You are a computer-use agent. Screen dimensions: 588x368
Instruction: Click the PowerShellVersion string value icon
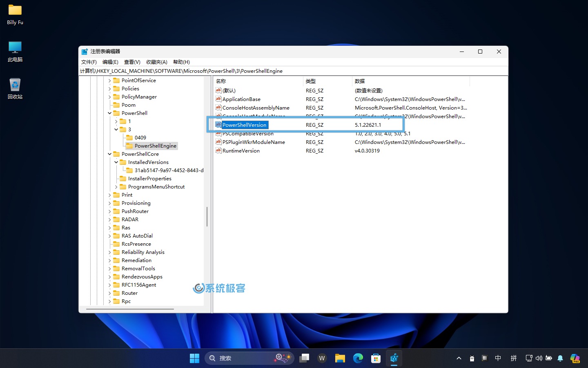218,125
